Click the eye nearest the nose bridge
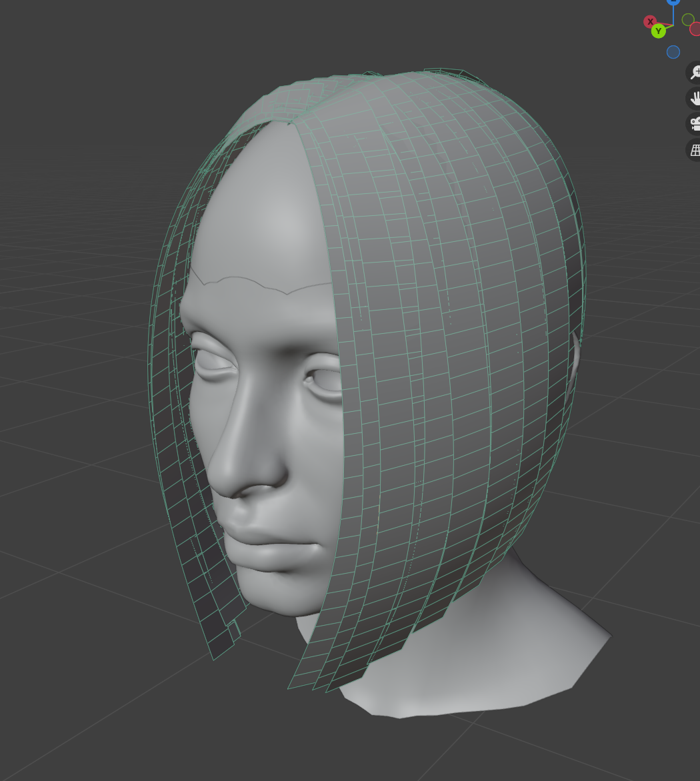 (213, 360)
